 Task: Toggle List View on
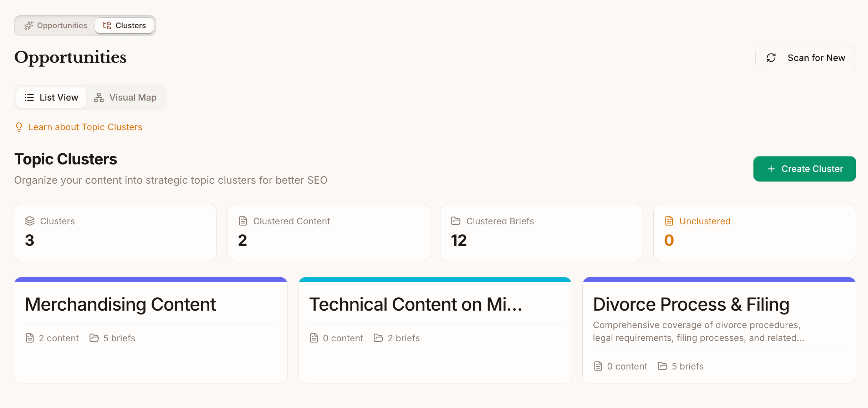[x=51, y=97]
